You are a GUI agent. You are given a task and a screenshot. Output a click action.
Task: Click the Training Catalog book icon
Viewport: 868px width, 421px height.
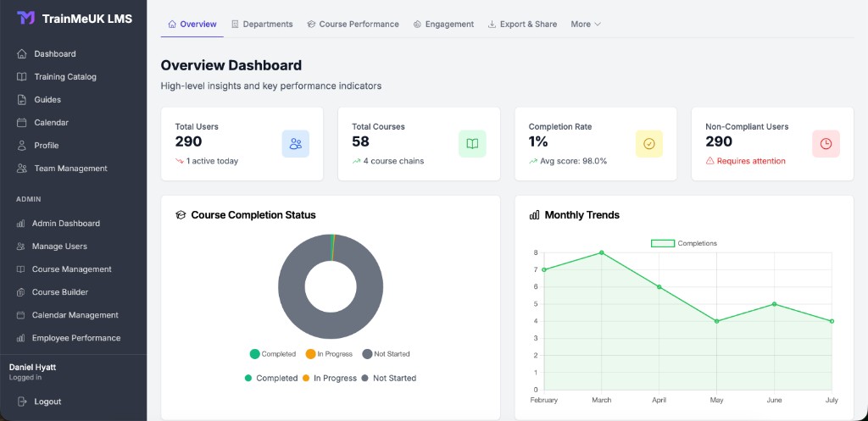(21, 77)
